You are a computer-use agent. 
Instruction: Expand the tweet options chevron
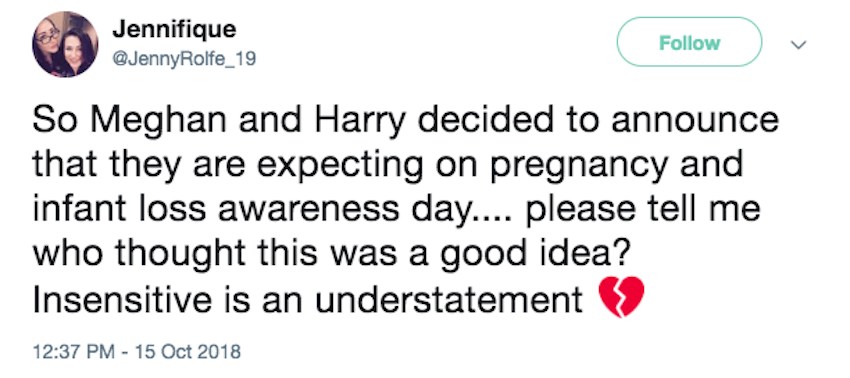click(x=797, y=44)
